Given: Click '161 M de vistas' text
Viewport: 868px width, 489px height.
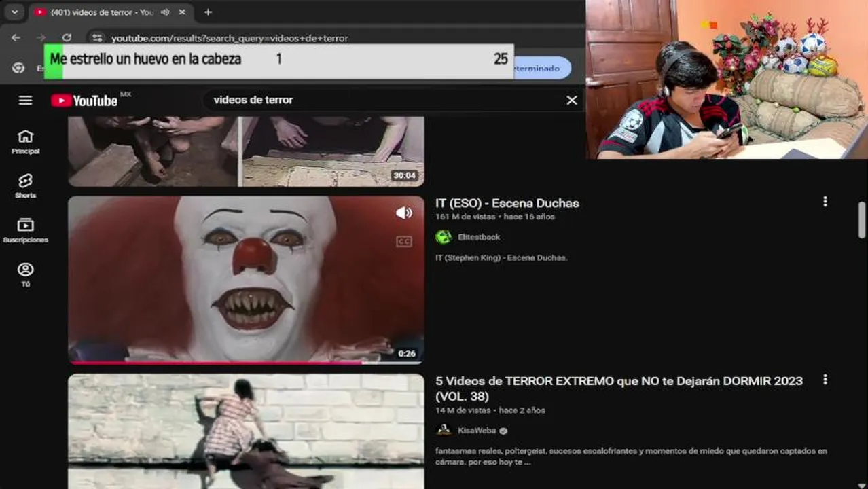Looking at the screenshot, I should click(x=465, y=217).
